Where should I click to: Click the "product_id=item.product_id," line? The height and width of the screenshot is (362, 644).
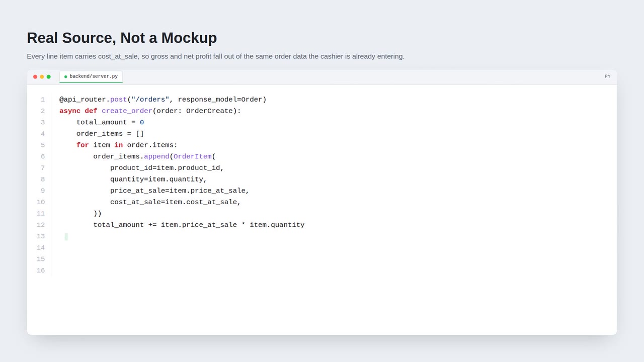coord(167,168)
